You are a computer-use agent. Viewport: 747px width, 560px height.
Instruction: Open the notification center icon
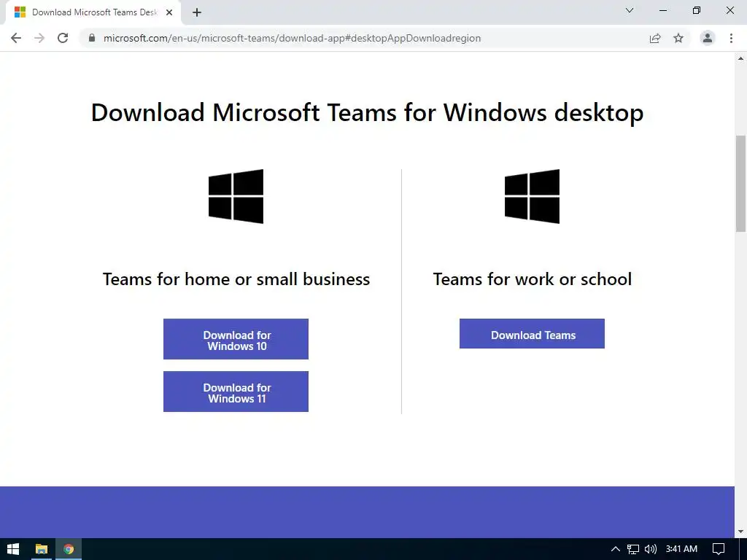tap(719, 549)
